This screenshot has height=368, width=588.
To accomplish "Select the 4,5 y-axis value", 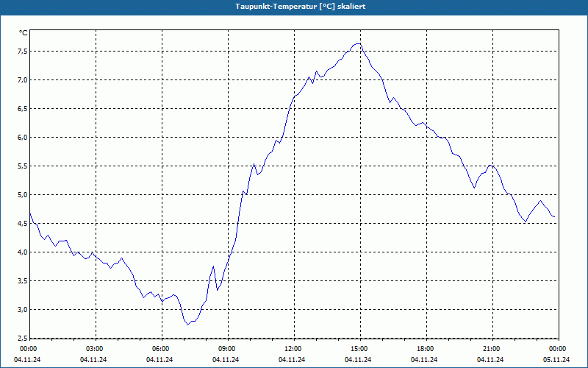I will tap(23, 224).
